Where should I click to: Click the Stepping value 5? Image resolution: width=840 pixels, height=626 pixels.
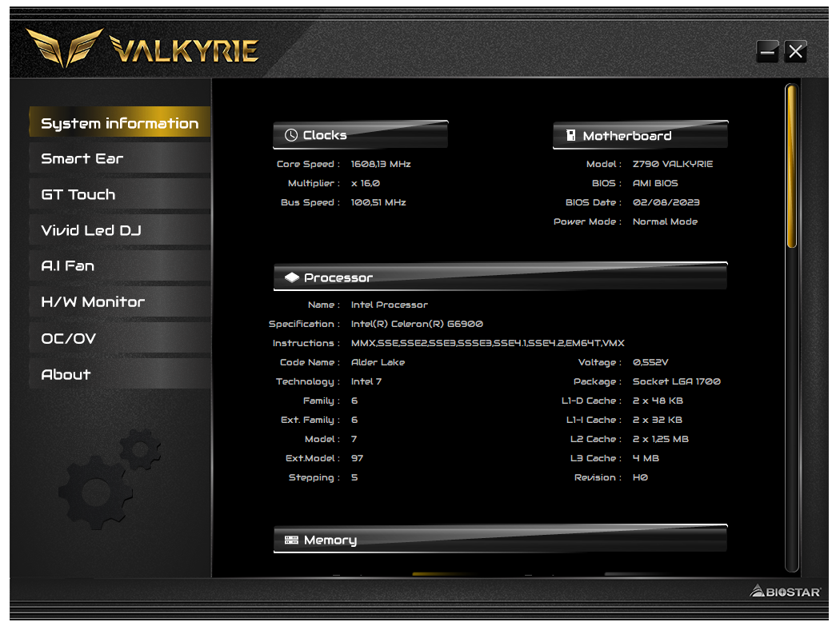[354, 477]
